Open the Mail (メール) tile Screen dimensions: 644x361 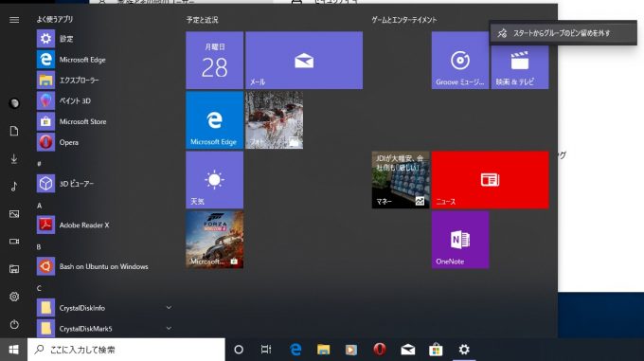(304, 61)
